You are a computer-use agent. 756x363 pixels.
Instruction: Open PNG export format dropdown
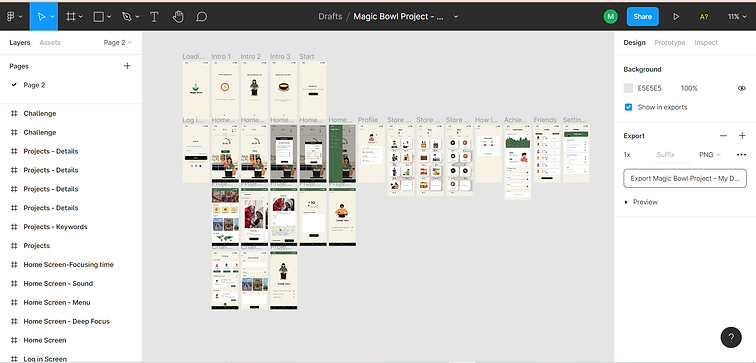(710, 155)
